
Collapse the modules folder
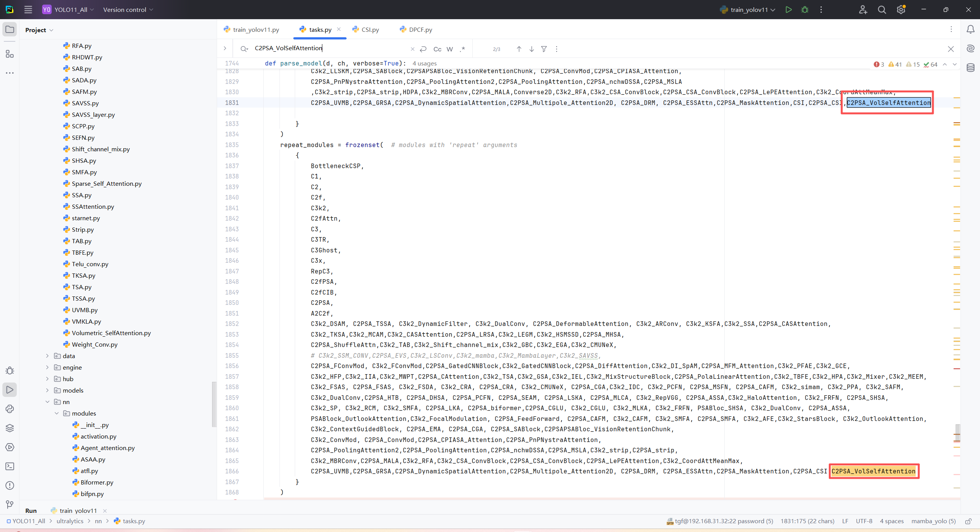[x=57, y=413]
